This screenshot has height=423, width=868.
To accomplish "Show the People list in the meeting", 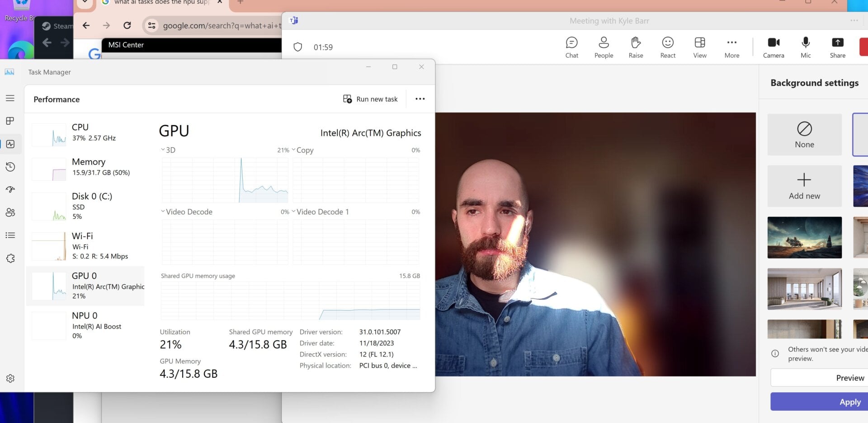I will [x=604, y=47].
